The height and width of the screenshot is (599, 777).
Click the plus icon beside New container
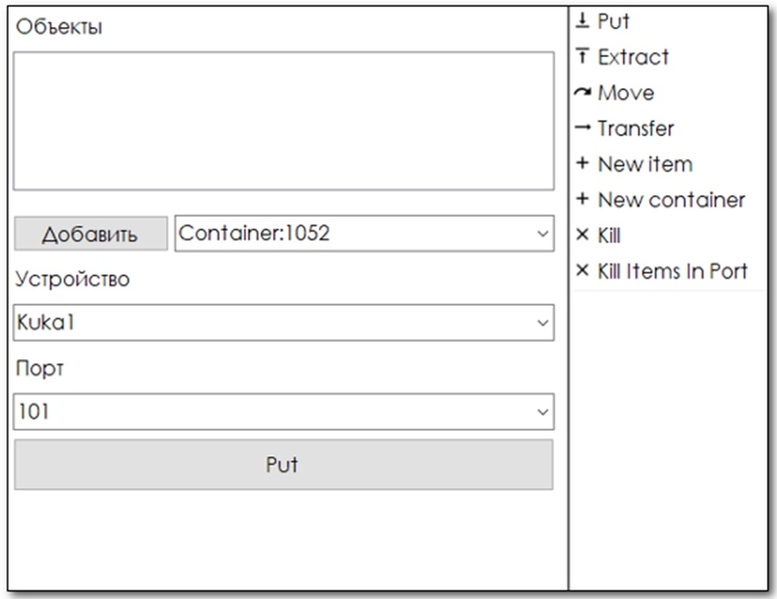pyautogui.click(x=583, y=200)
